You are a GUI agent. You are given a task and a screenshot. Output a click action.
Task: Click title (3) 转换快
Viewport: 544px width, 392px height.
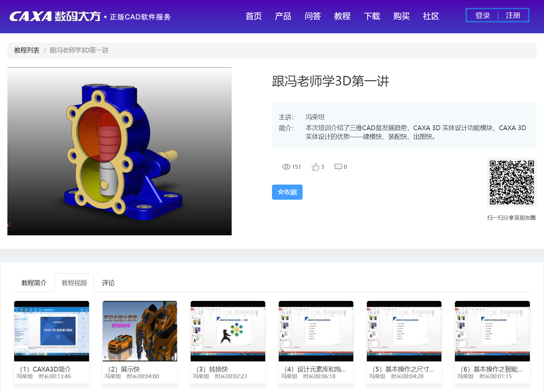(x=210, y=369)
